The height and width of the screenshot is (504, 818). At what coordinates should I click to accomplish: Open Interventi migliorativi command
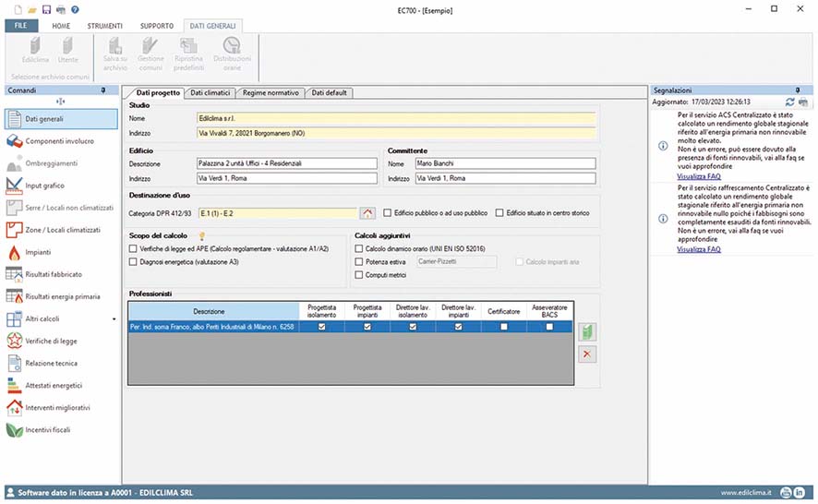tap(62, 407)
